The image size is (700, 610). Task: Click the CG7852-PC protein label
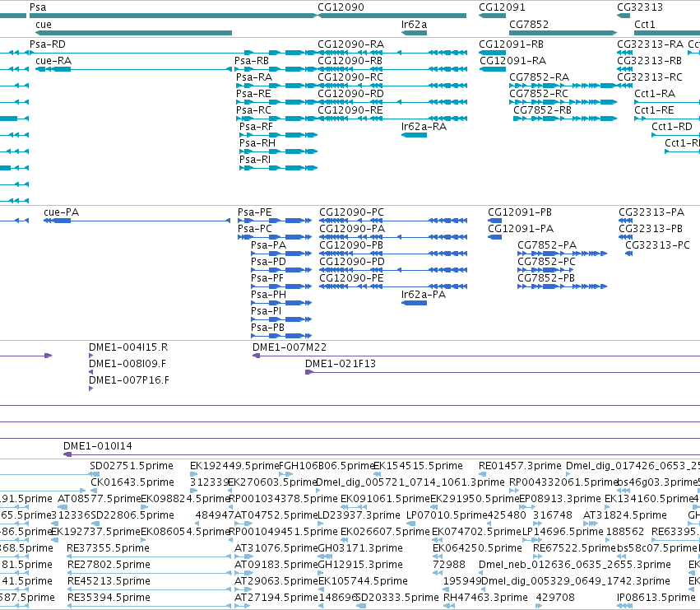(546, 262)
